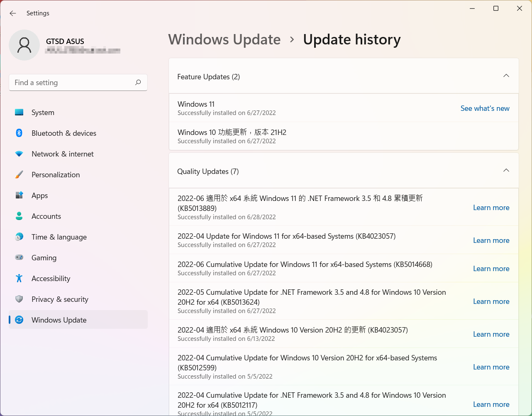
Task: Open See what's new link
Action: (485, 108)
